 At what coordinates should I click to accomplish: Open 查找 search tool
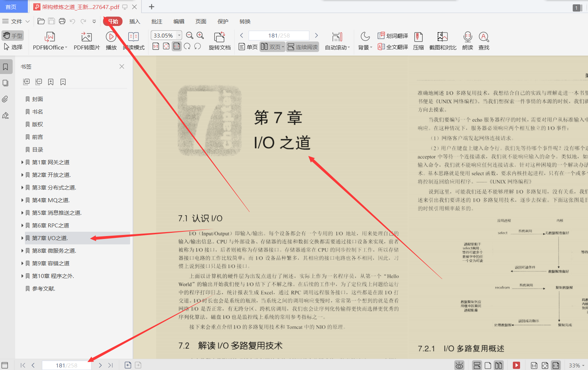[x=484, y=42]
